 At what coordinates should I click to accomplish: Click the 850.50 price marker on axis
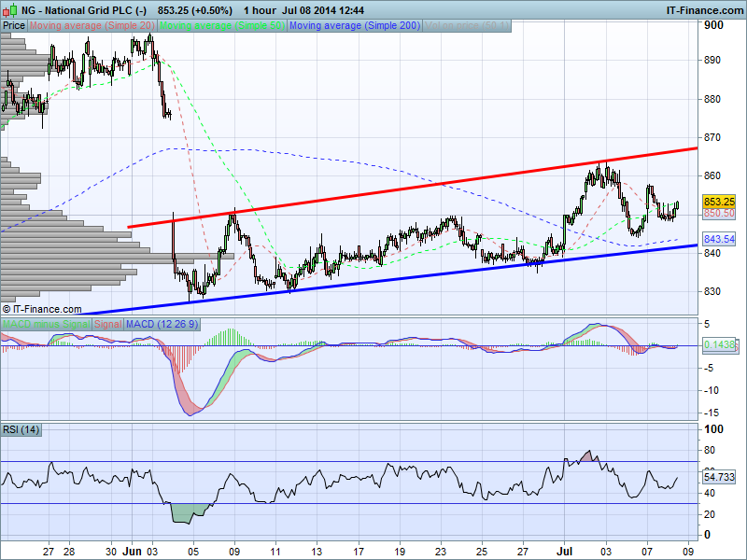click(x=722, y=214)
